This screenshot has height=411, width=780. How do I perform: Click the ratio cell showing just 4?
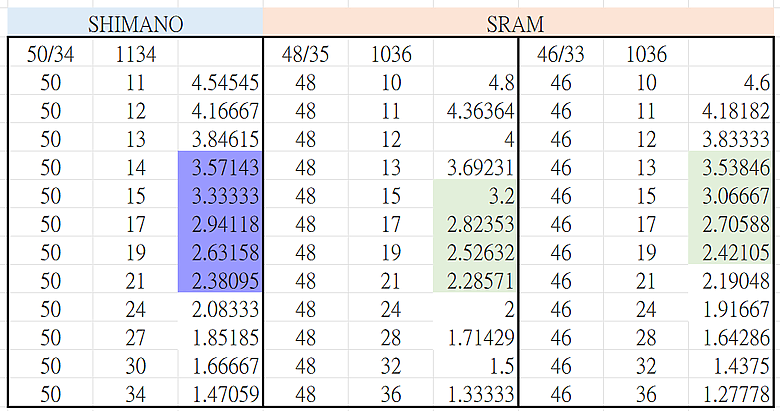[x=476, y=138]
